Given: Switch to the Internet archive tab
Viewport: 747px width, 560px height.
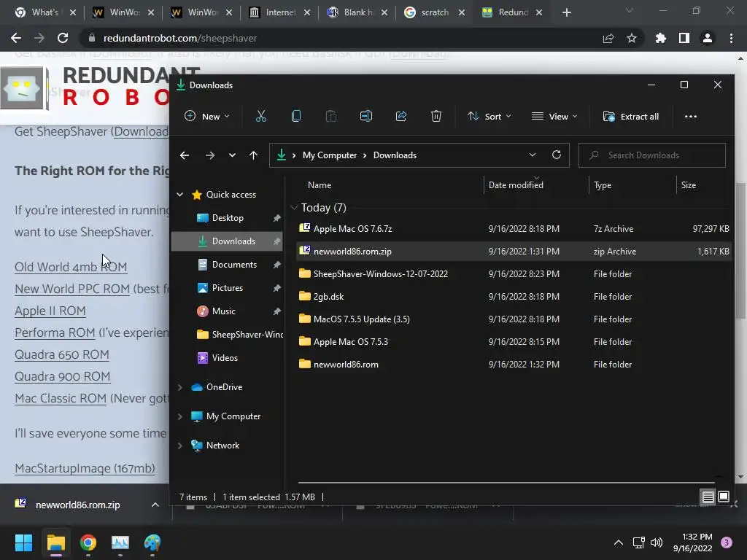Looking at the screenshot, I should tap(280, 12).
